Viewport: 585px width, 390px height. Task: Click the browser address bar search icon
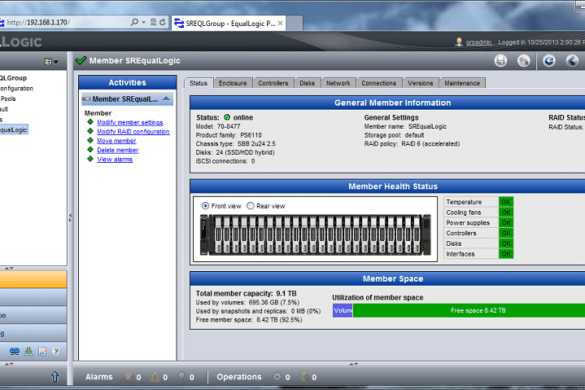135,22
